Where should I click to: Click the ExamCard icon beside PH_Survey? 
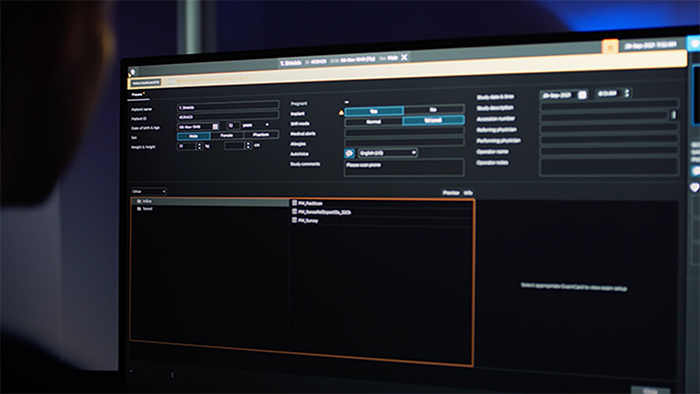[x=294, y=220]
